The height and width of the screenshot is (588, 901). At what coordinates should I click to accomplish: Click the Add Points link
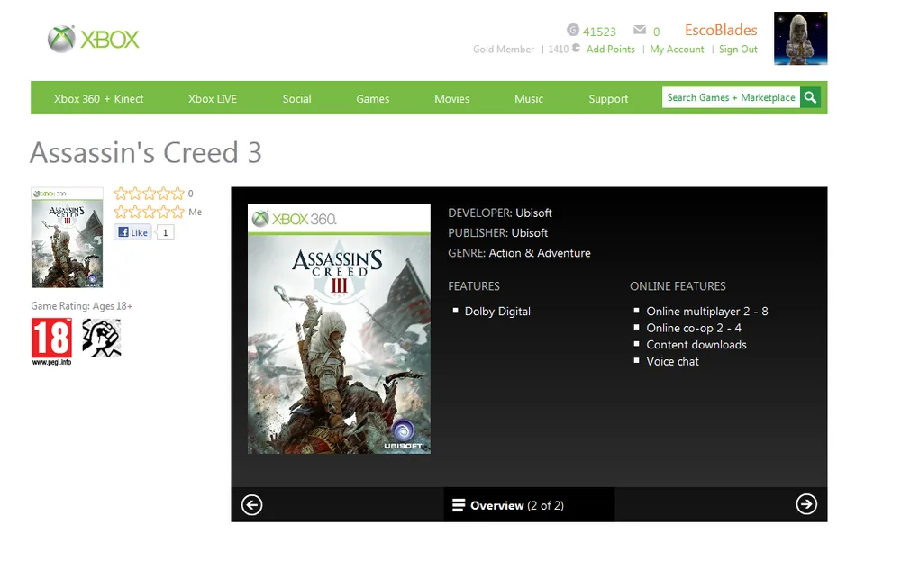coord(610,50)
